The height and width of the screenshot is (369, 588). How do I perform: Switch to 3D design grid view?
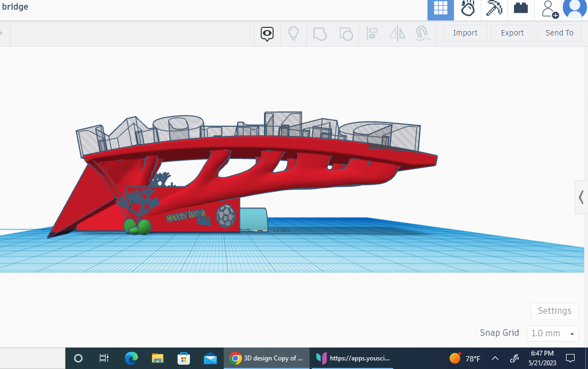coord(440,9)
